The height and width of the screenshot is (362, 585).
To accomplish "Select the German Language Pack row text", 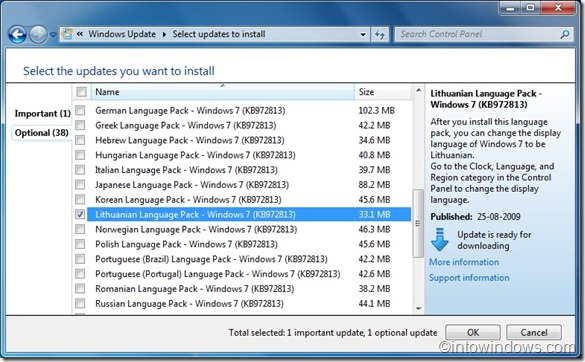I will tap(190, 110).
